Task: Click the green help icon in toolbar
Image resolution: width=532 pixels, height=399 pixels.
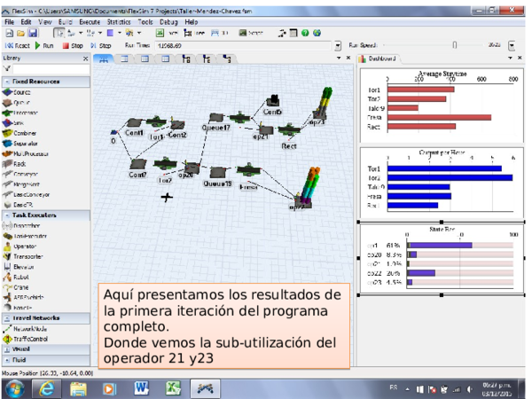Action: [305, 33]
